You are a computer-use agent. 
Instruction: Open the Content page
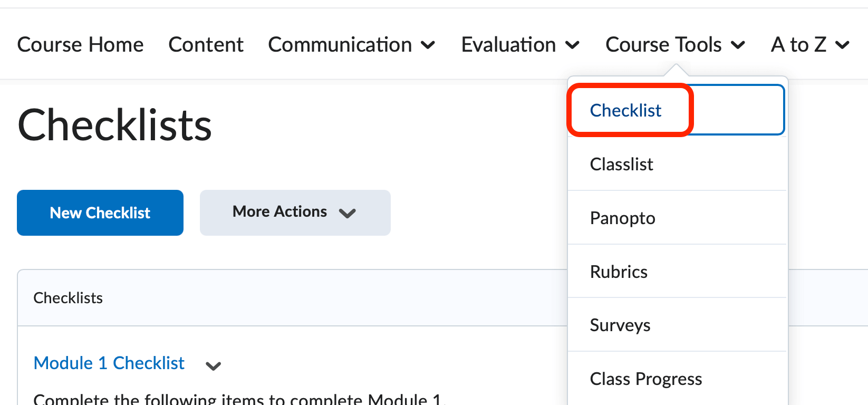tap(206, 44)
